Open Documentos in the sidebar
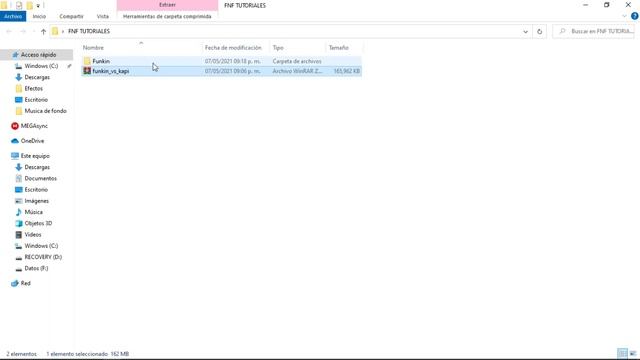The width and height of the screenshot is (640, 360). point(40,178)
